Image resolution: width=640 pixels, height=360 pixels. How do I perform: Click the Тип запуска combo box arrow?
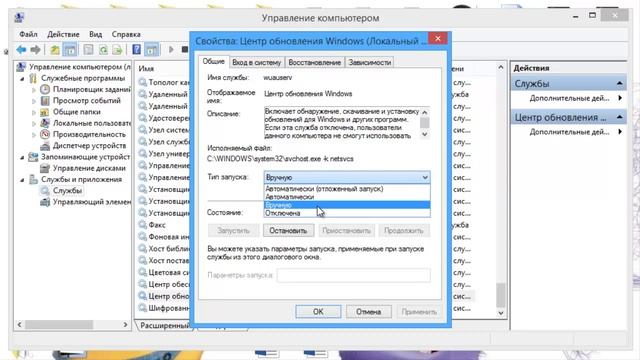(425, 178)
